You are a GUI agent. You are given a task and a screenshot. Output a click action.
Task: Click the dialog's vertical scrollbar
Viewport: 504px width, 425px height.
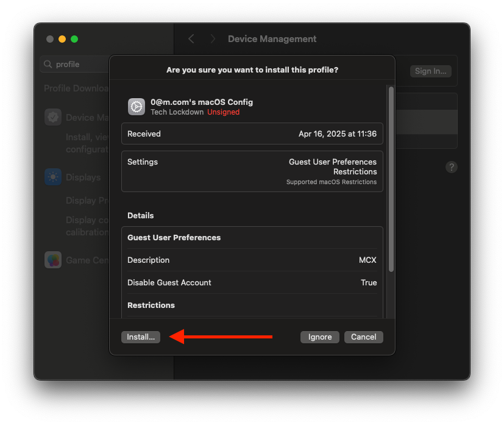[391, 179]
